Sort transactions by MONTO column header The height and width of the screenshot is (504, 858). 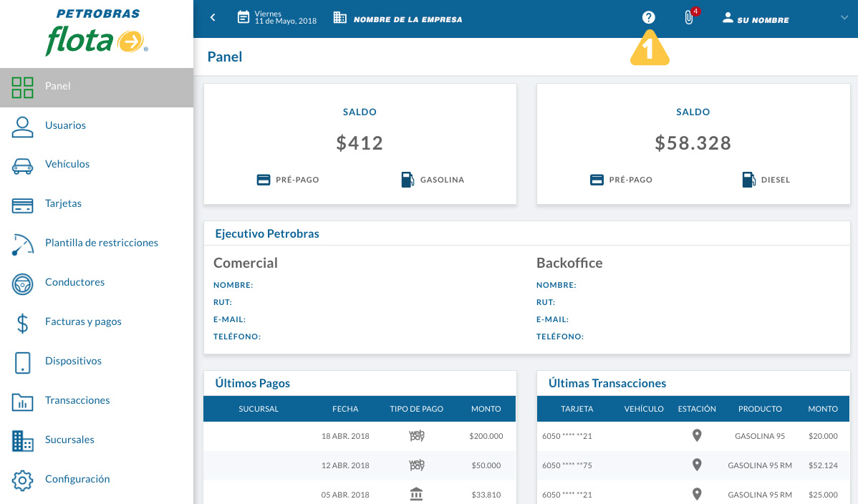[x=823, y=409]
